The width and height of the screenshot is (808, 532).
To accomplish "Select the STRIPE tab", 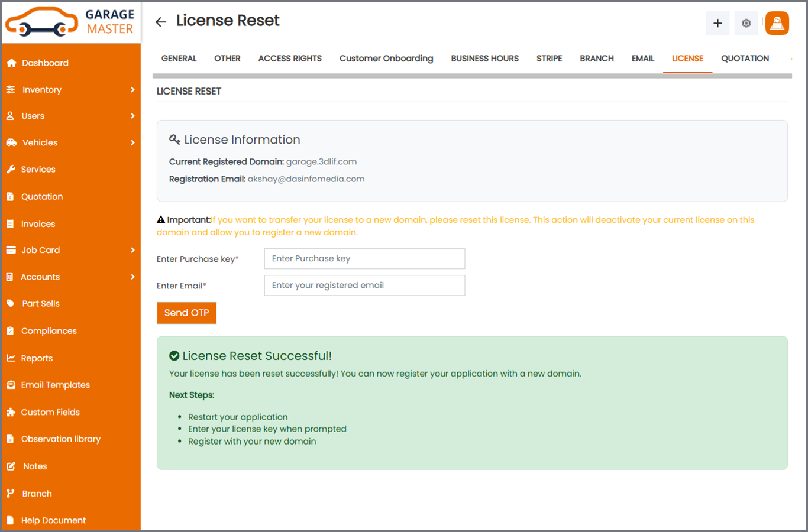I will pyautogui.click(x=549, y=59).
